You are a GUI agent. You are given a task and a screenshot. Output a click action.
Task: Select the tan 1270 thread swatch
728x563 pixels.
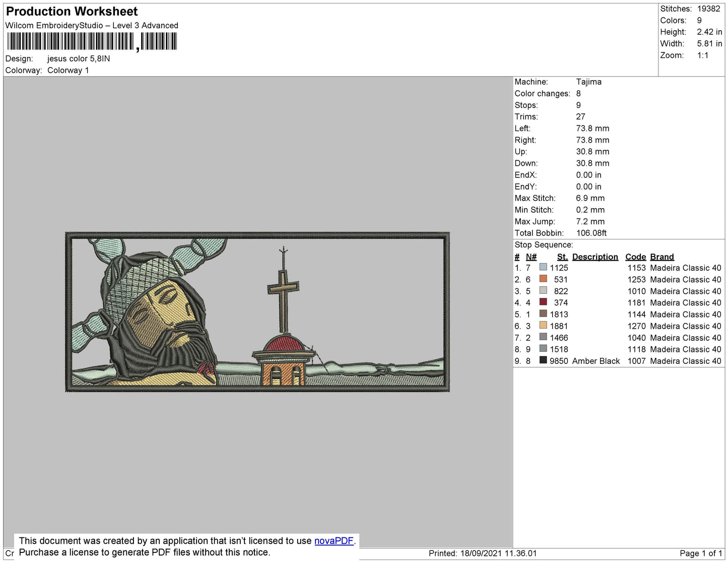point(543,325)
